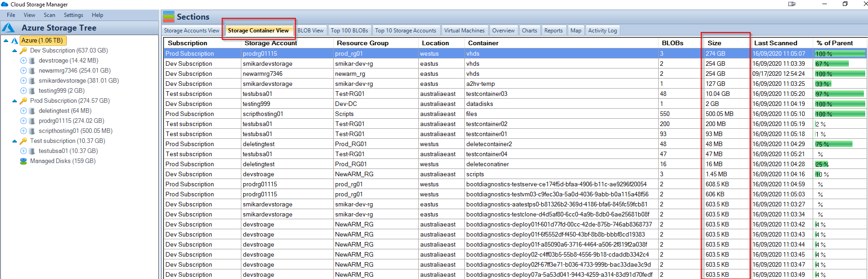This screenshot has height=279, width=868.
Task: Open the Top 10 Storage Accounts tab
Action: tap(405, 31)
